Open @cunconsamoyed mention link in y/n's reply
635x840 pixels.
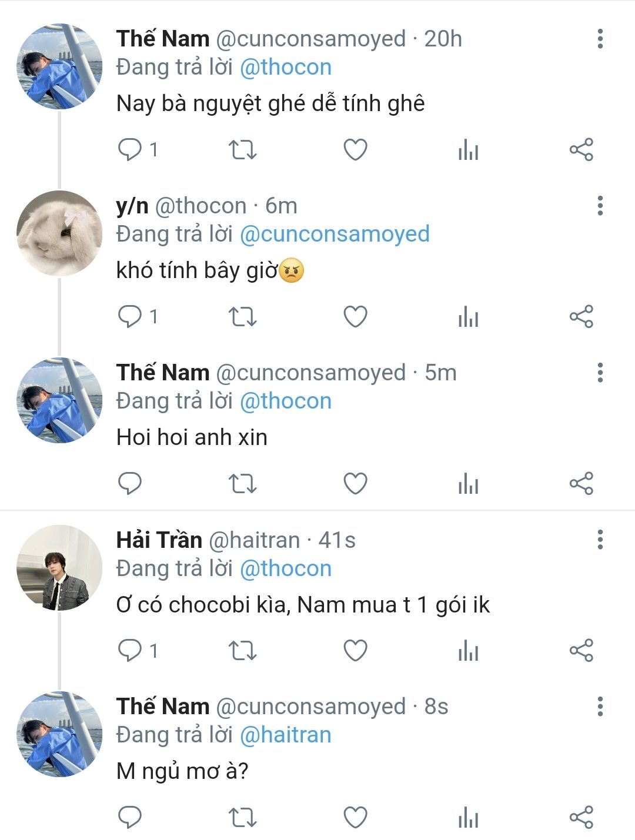pyautogui.click(x=335, y=234)
